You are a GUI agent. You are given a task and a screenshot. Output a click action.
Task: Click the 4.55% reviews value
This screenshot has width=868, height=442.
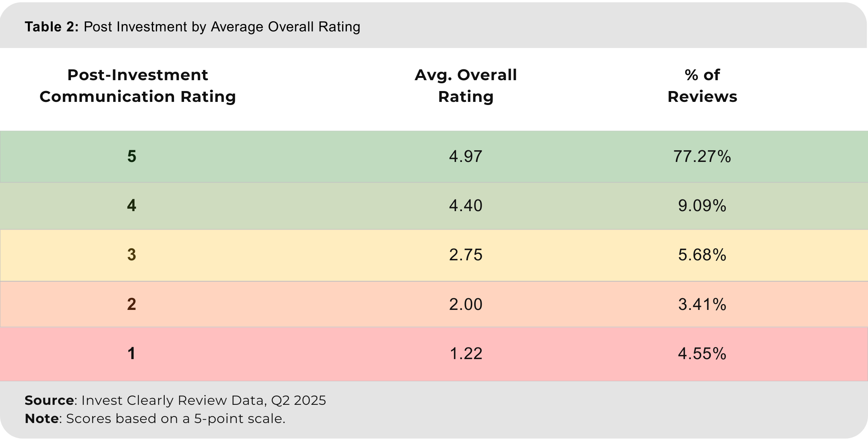point(702,354)
